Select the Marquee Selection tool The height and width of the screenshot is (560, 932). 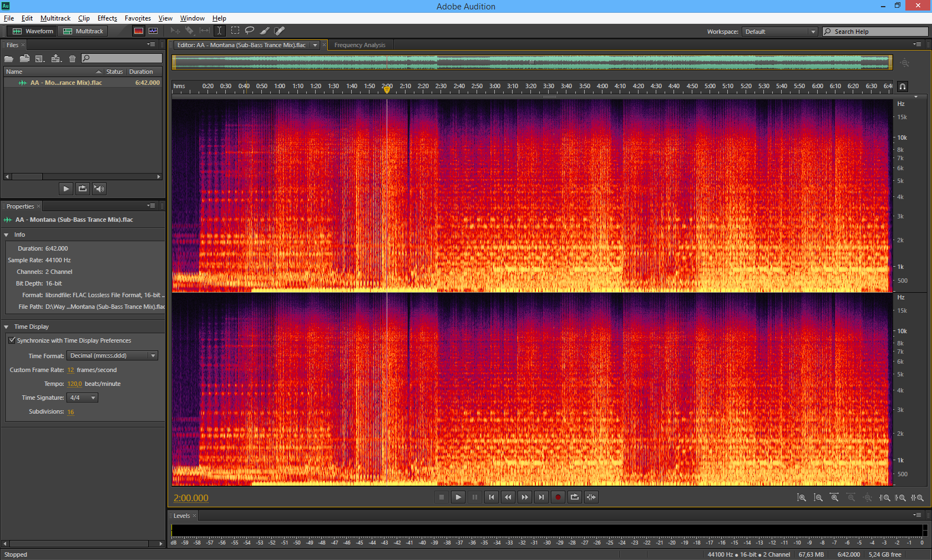coord(235,31)
